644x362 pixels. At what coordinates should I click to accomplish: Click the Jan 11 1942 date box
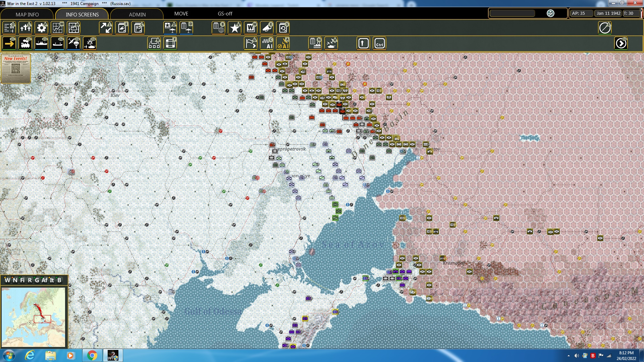tap(608, 13)
